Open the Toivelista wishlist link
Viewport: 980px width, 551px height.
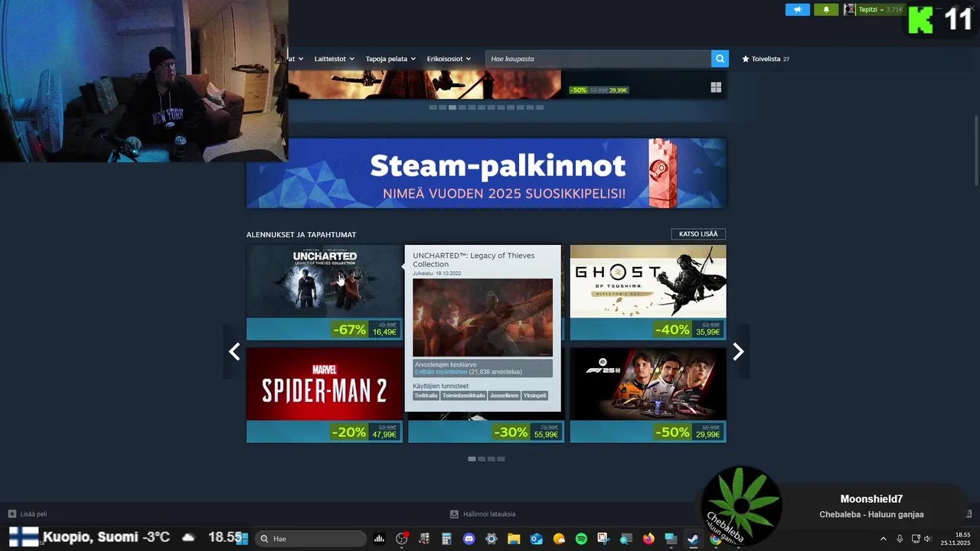click(x=766, y=59)
